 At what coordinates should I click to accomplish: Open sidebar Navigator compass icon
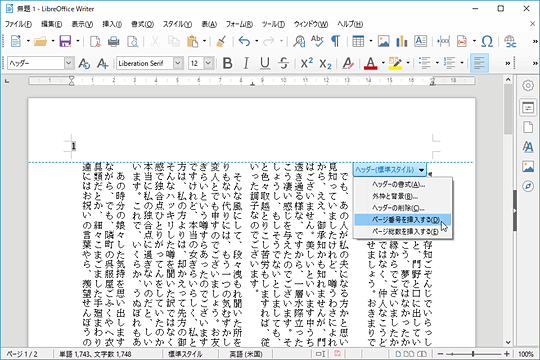click(528, 186)
